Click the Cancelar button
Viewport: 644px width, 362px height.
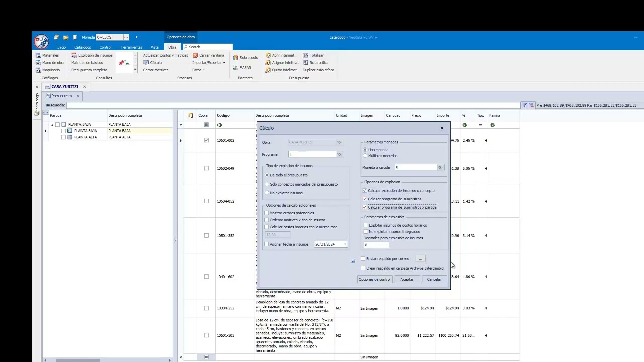[434, 280]
